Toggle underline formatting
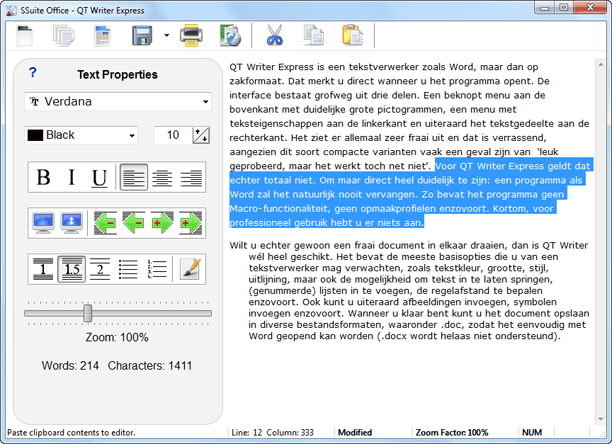The width and height of the screenshot is (612, 444). [x=99, y=178]
